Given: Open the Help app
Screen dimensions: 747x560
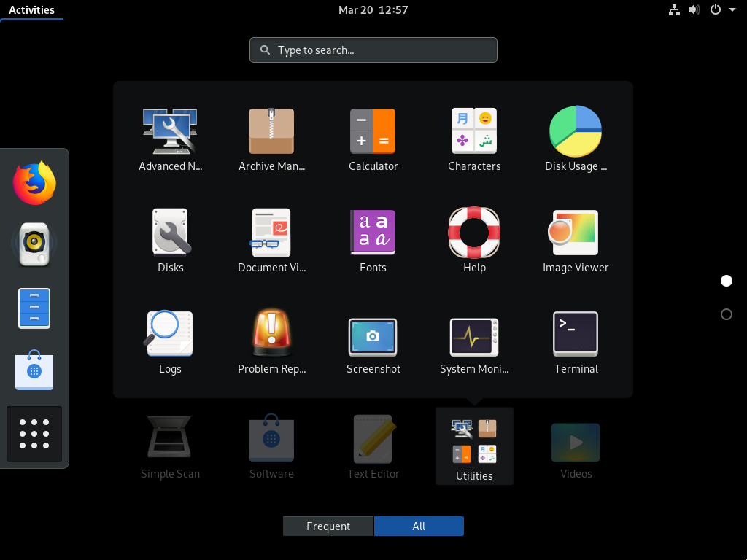Looking at the screenshot, I should 474,241.
